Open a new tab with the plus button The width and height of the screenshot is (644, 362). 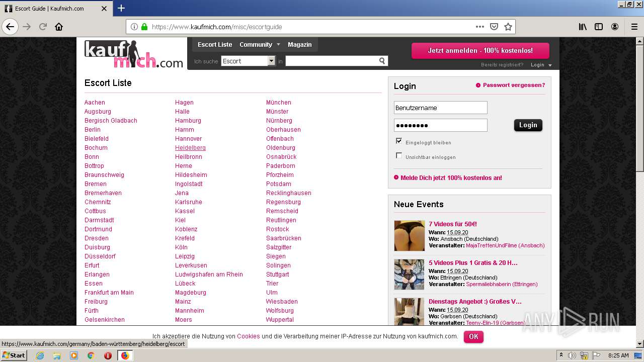pyautogui.click(x=121, y=8)
